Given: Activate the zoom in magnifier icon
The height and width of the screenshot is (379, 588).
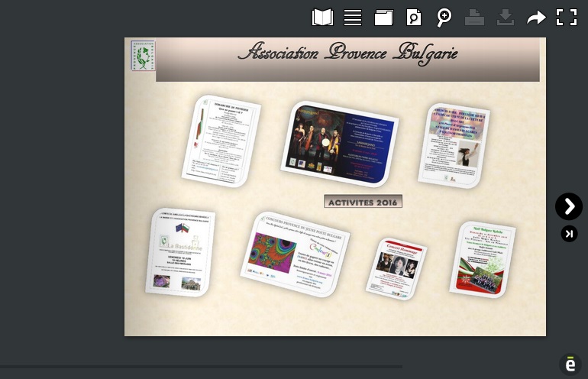Looking at the screenshot, I should [444, 18].
